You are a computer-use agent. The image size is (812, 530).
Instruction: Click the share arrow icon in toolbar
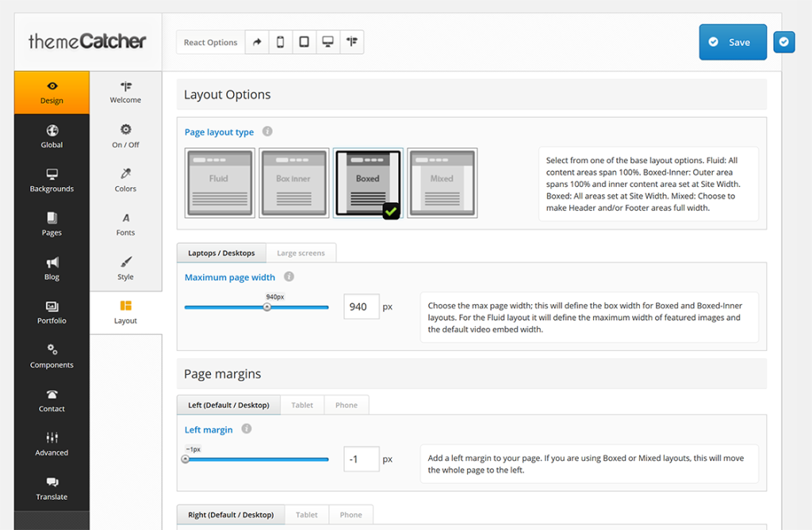tap(256, 41)
